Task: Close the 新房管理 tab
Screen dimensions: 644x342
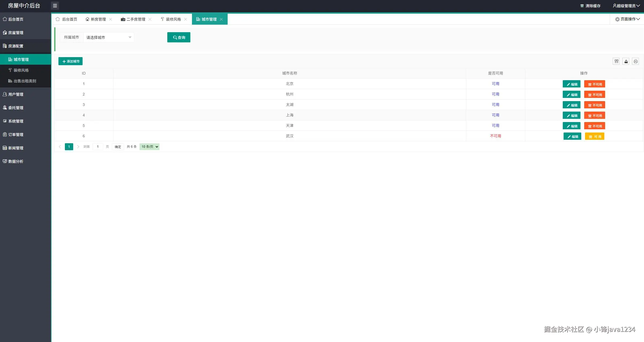Action: pos(110,19)
